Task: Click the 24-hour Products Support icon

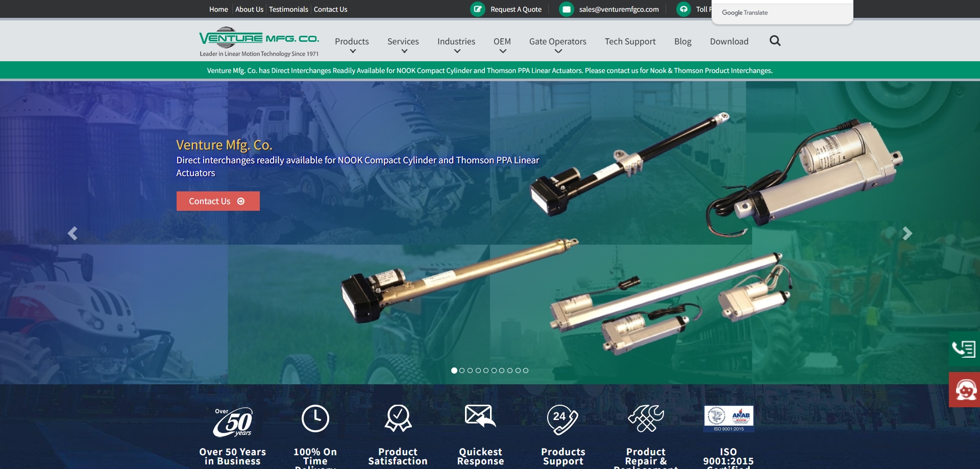Action: pos(562,419)
